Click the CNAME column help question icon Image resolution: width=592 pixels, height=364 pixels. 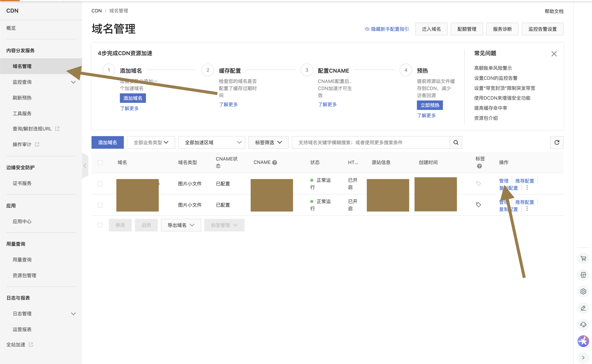tap(274, 163)
